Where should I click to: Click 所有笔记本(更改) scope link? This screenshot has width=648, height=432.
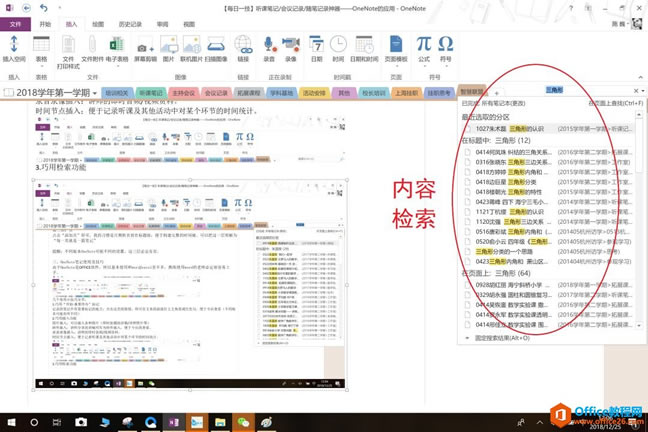point(503,103)
